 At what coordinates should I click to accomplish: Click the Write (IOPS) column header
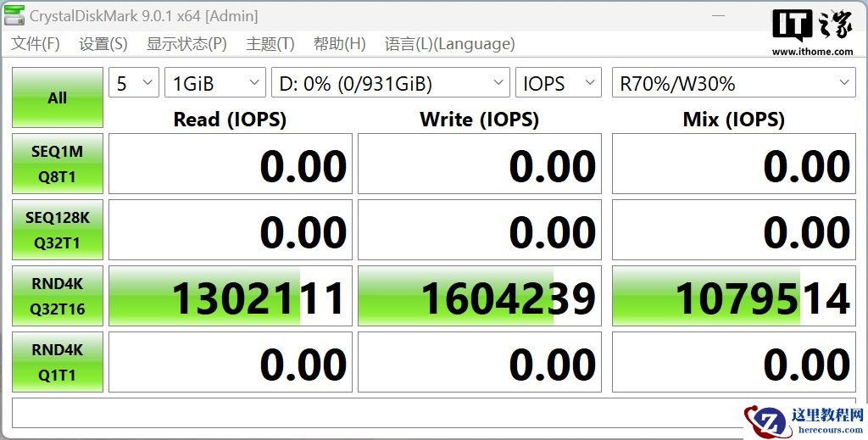[480, 120]
